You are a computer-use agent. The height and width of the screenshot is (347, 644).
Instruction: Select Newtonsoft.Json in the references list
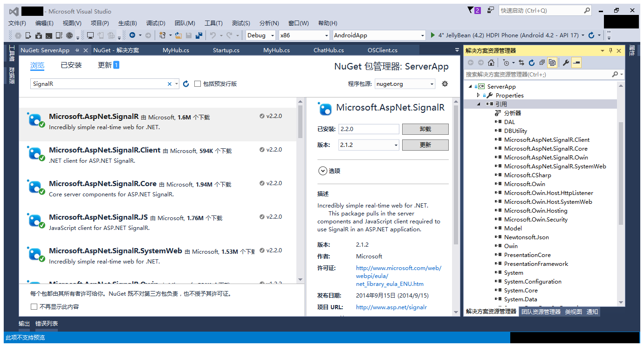pos(527,237)
